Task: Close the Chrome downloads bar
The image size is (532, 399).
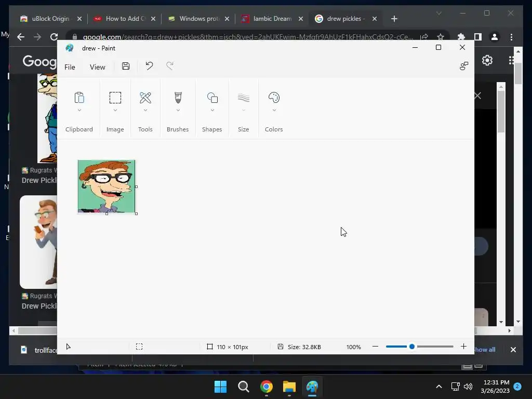Action: pos(513,350)
